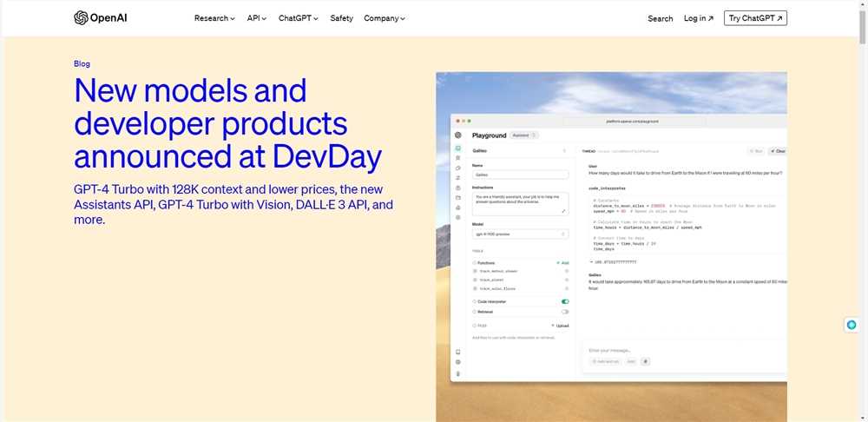
Task: Click the OpenAI logo in header
Action: tap(100, 17)
